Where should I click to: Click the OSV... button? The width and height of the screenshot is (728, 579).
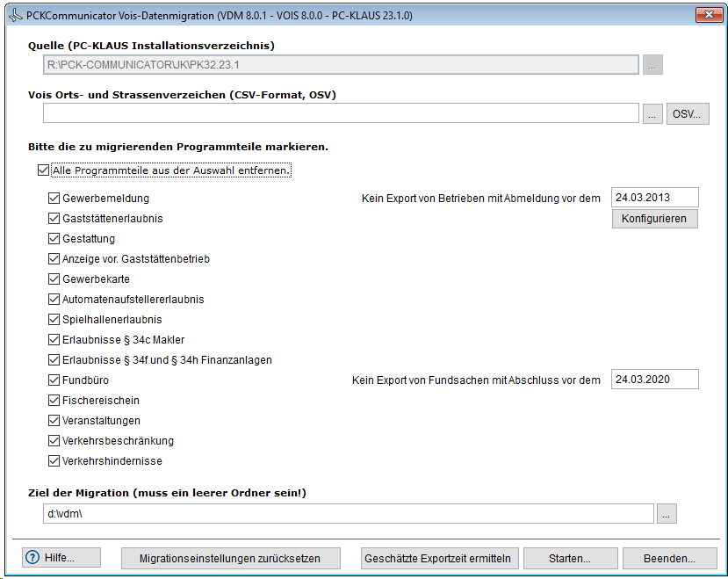click(687, 114)
